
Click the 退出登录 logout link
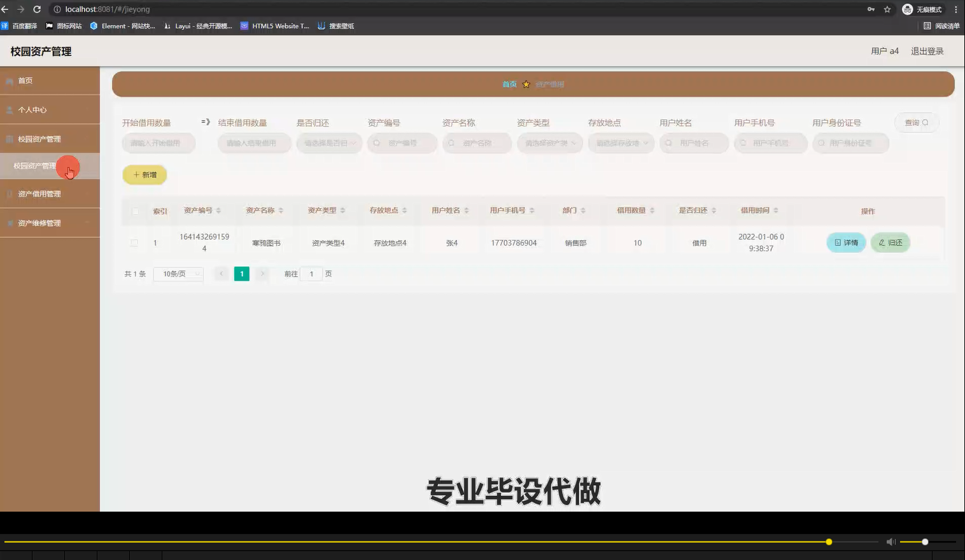pyautogui.click(x=927, y=50)
